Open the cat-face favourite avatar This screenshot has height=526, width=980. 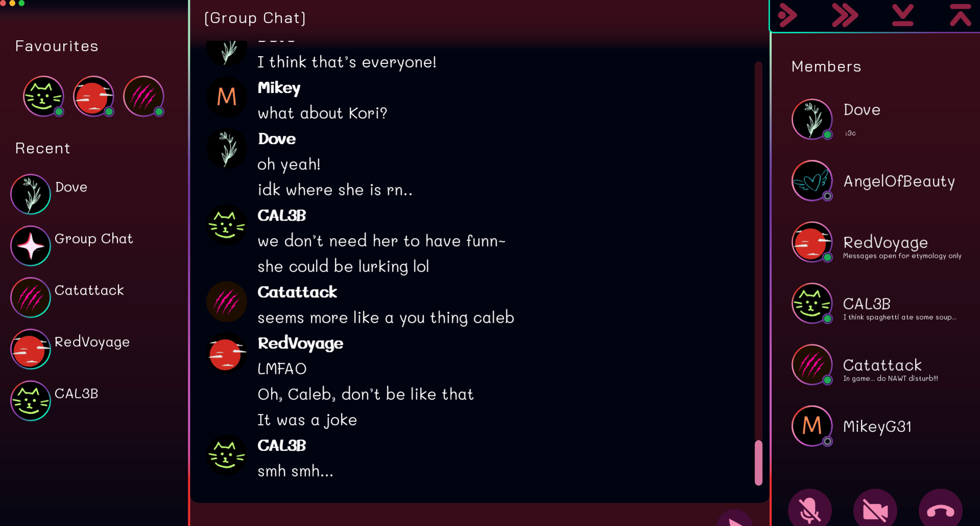coord(43,96)
